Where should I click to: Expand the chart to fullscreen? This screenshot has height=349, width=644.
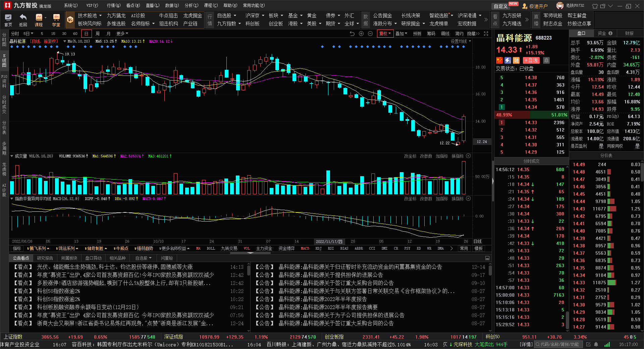point(486,34)
